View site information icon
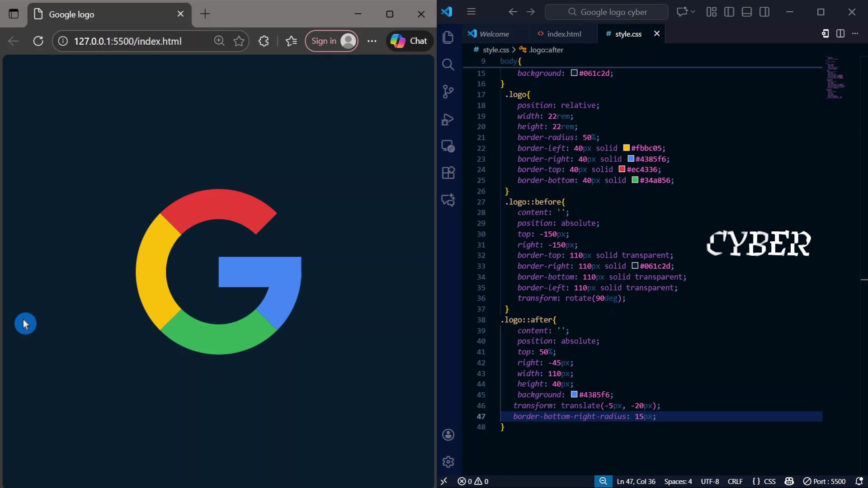Screen dimensions: 868x488 [x=63, y=41]
